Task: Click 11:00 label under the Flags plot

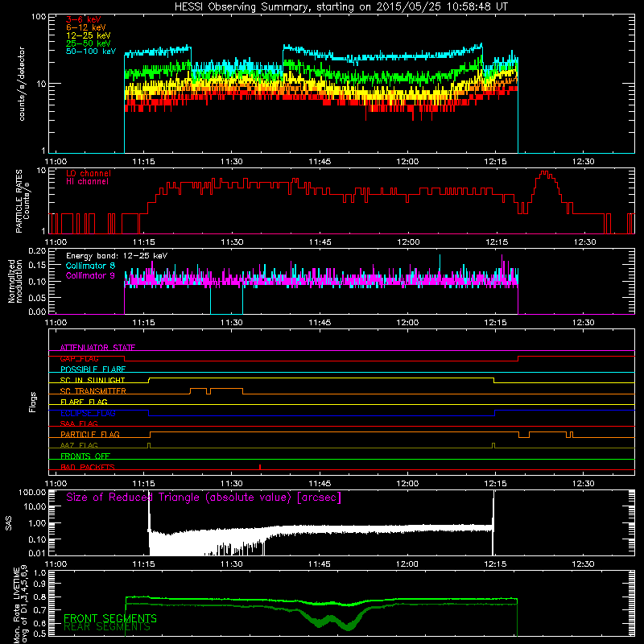Action: (x=56, y=484)
